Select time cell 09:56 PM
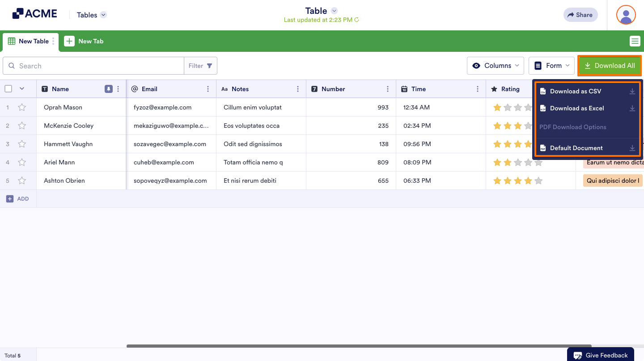This screenshot has width=644, height=361. click(441, 144)
